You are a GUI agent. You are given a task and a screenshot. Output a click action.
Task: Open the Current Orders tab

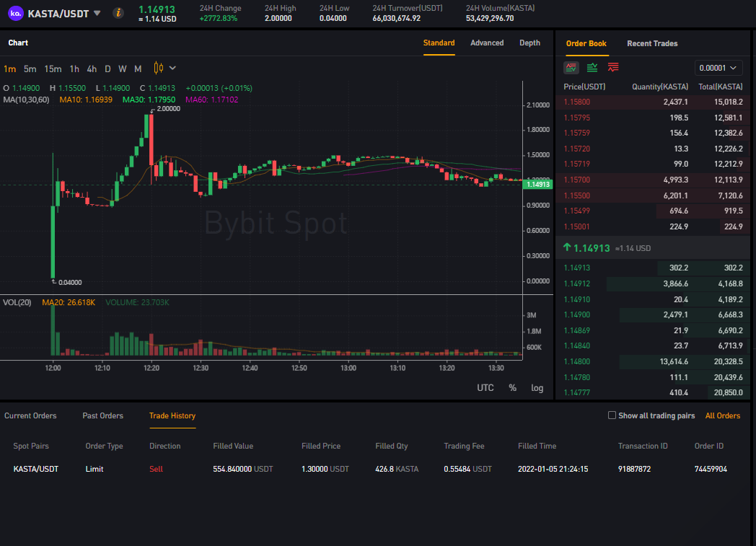click(x=30, y=415)
